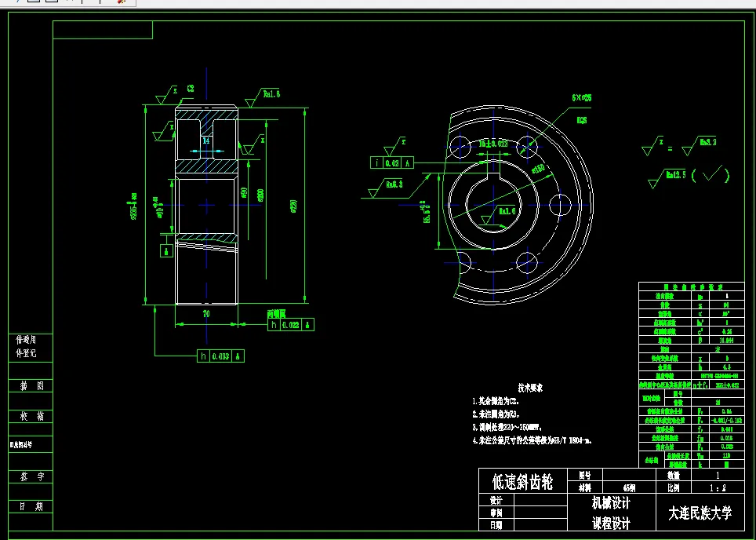
Task: Click the 70 width dimension text
Action: pyautogui.click(x=206, y=314)
